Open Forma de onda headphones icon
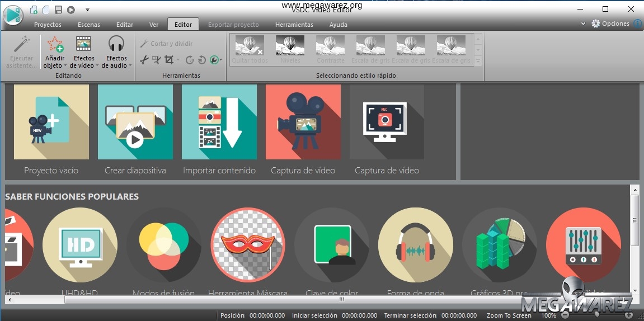Viewport: 644px width, 321px height. point(416,245)
